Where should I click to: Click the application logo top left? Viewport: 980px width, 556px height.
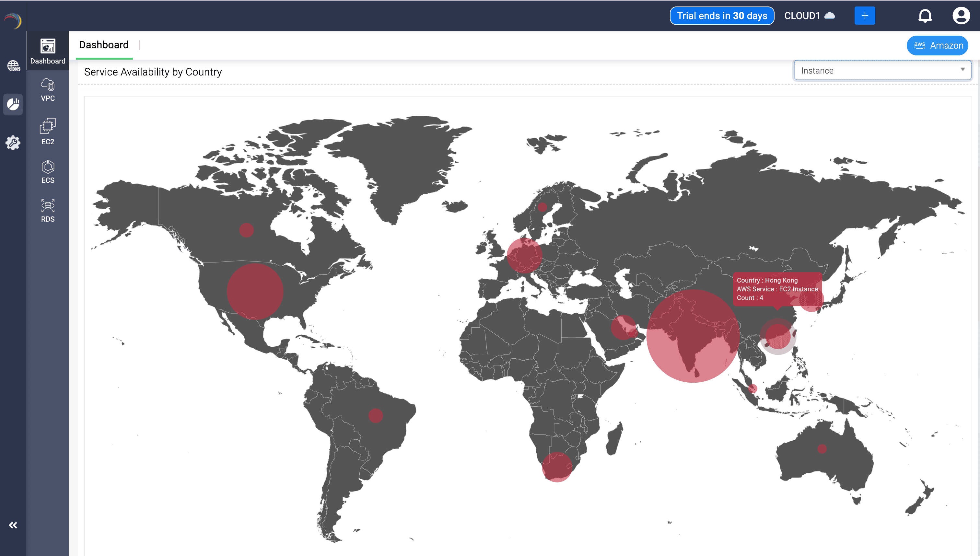click(x=13, y=21)
